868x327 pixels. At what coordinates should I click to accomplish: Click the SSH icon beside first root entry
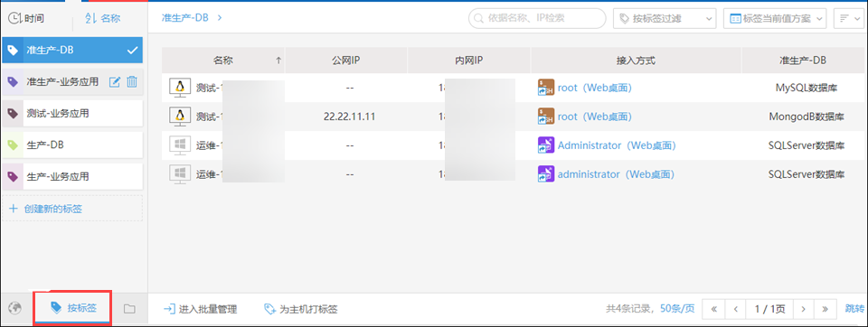point(546,88)
